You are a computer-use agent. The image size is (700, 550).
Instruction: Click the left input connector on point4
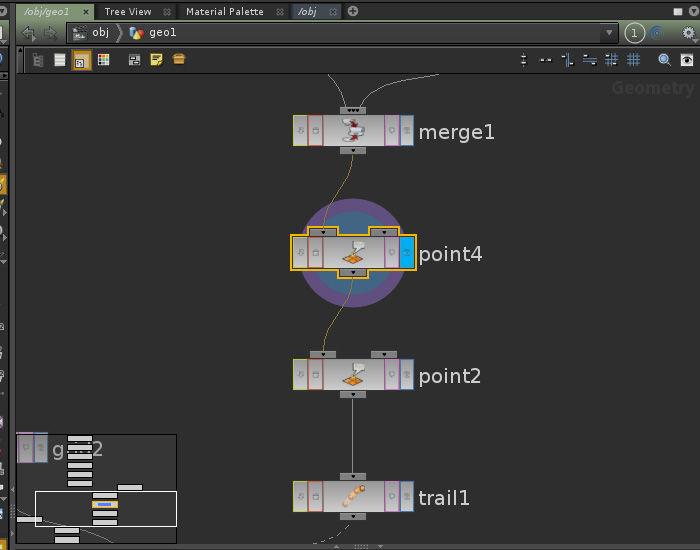[322, 231]
